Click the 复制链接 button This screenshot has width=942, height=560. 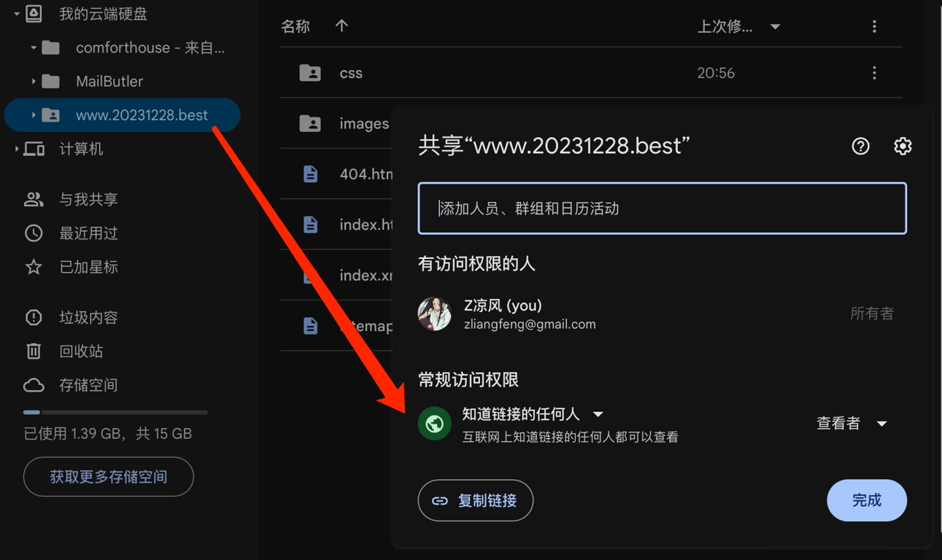tap(476, 501)
